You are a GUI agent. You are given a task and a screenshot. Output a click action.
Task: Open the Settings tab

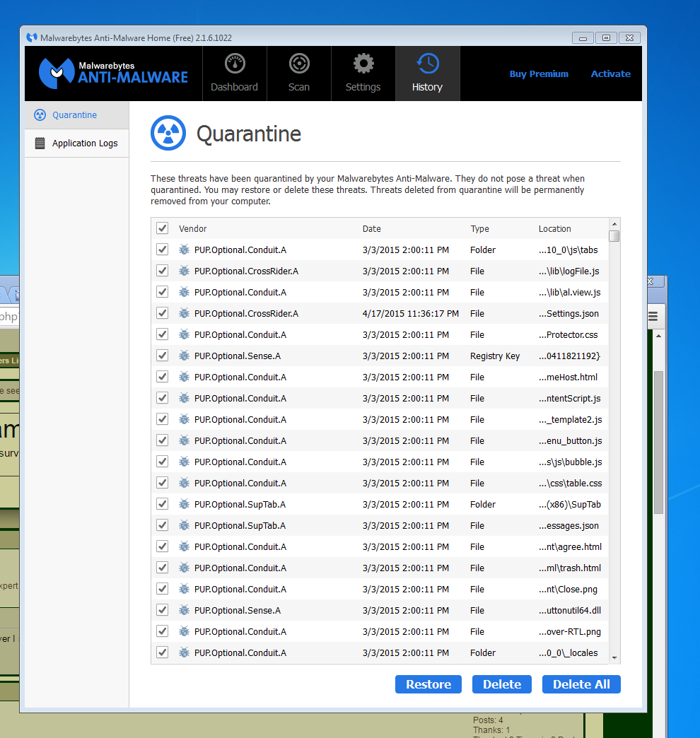click(363, 74)
